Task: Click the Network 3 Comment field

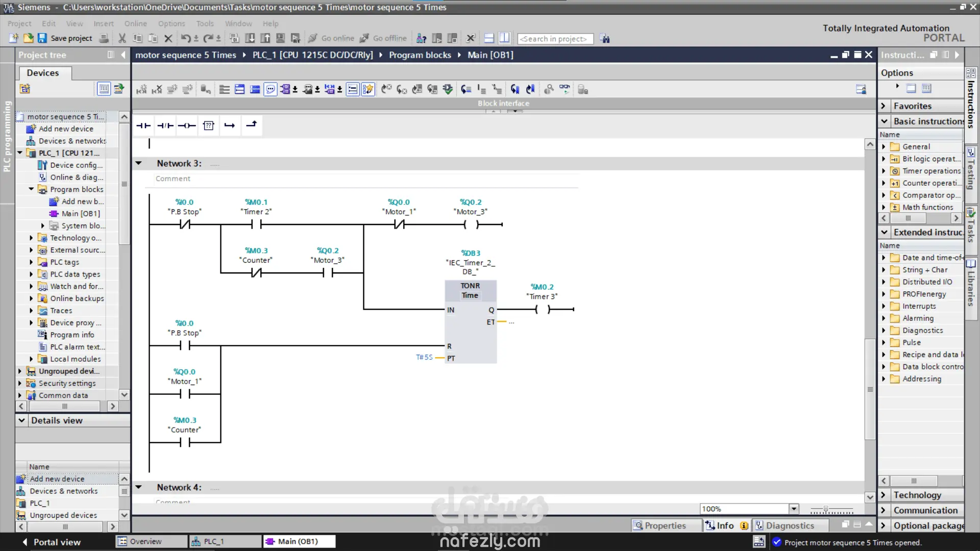Action: point(366,179)
